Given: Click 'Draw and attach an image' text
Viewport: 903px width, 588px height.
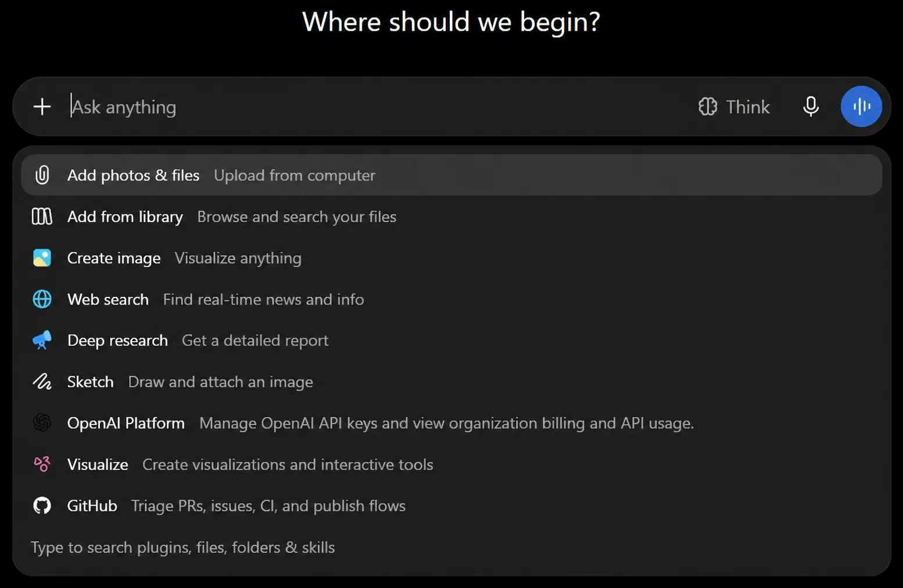Looking at the screenshot, I should point(221,382).
